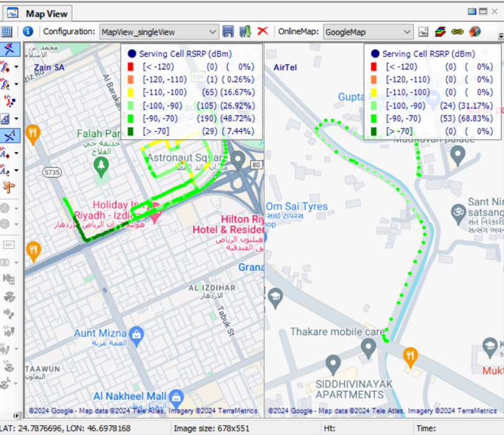The width and height of the screenshot is (504, 435).
Task: Click 'Thakare mobile care' place label
Action: click(337, 331)
